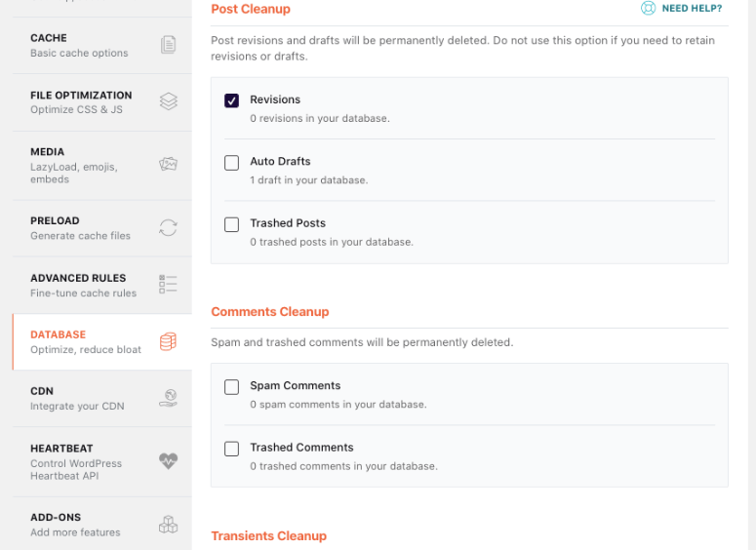
Task: Click the Database stack icon
Action: click(168, 341)
